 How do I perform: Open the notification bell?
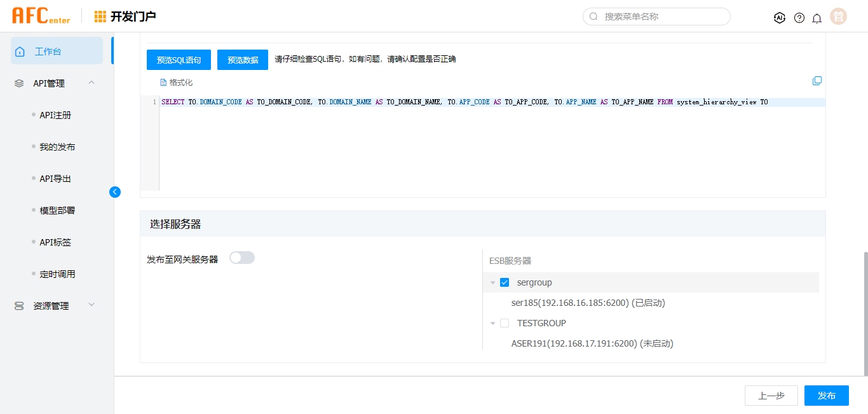(817, 18)
